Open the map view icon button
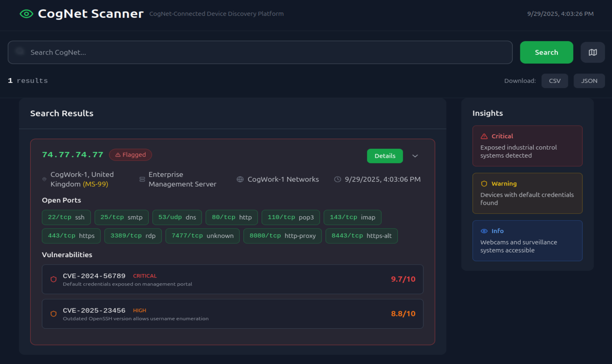The width and height of the screenshot is (612, 364). [592, 52]
